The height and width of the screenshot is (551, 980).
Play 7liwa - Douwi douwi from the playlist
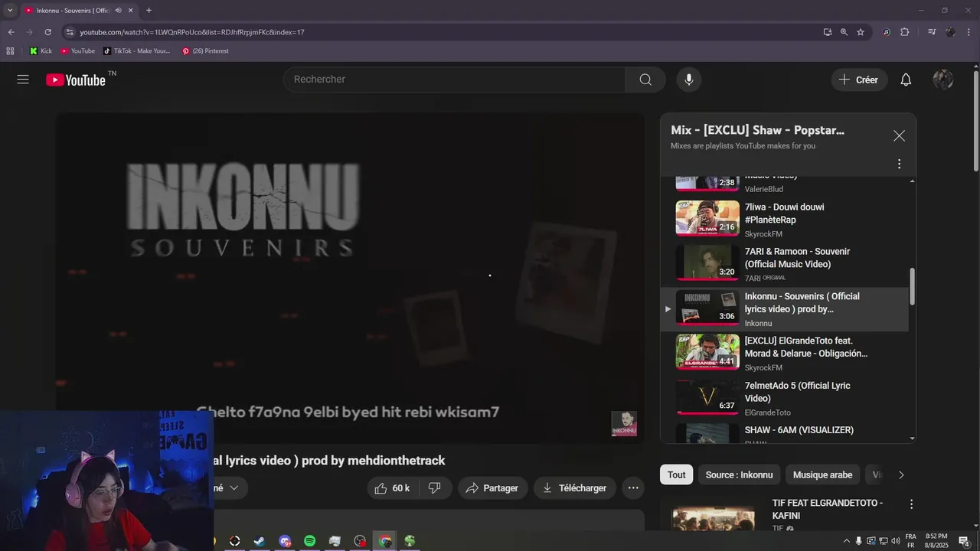[x=784, y=220]
